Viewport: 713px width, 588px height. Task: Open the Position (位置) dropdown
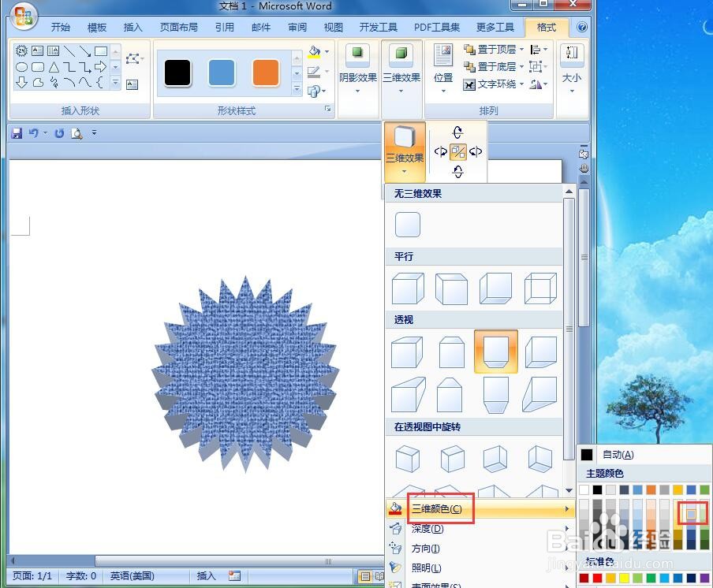click(443, 68)
